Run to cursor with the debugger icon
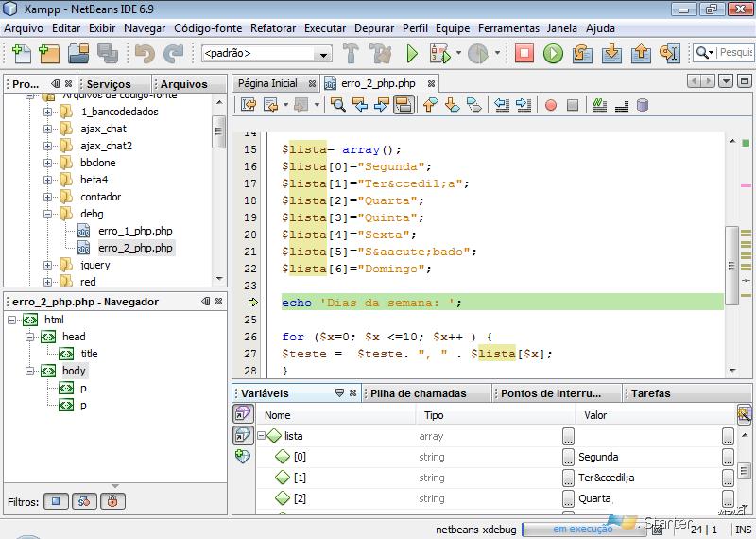The height and width of the screenshot is (539, 756). [669, 54]
